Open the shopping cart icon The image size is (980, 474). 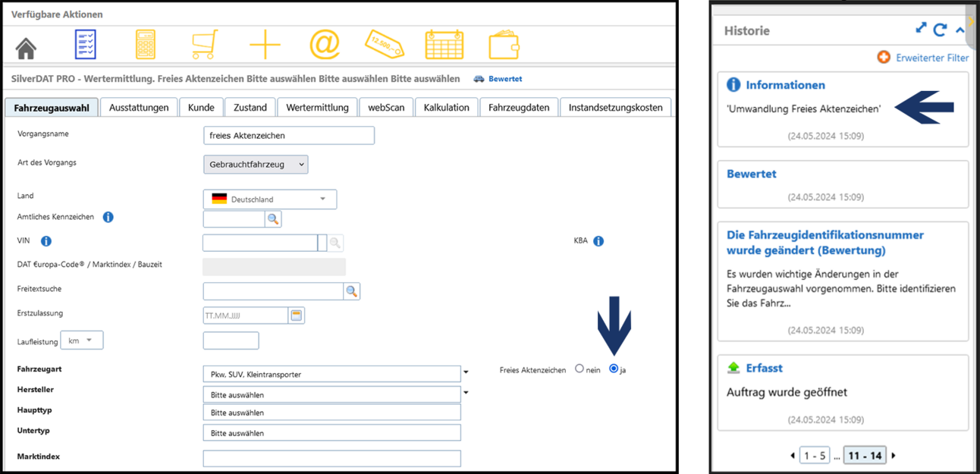[205, 46]
